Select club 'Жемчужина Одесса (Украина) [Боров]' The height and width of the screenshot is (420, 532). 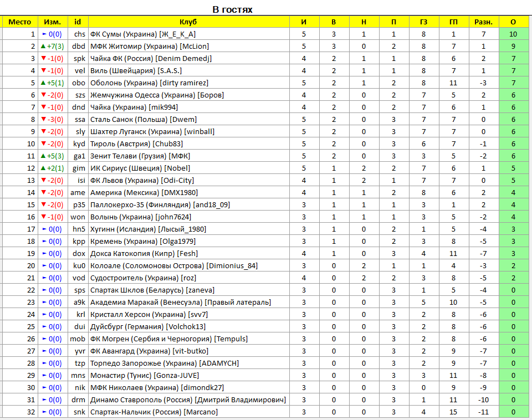click(157, 95)
